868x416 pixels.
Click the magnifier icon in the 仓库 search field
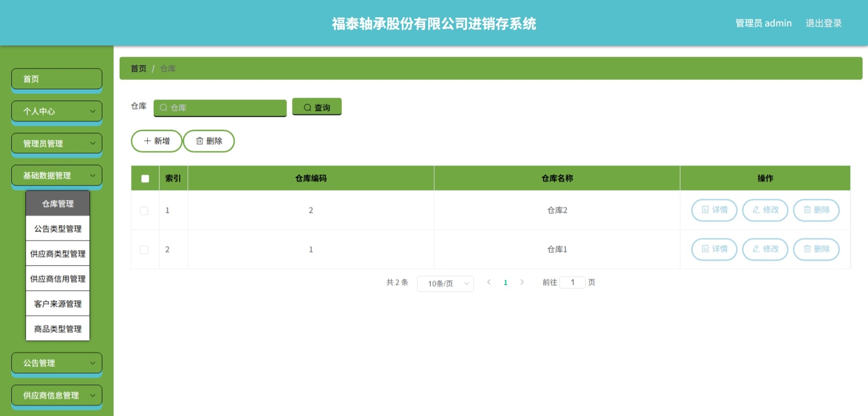[x=163, y=107]
